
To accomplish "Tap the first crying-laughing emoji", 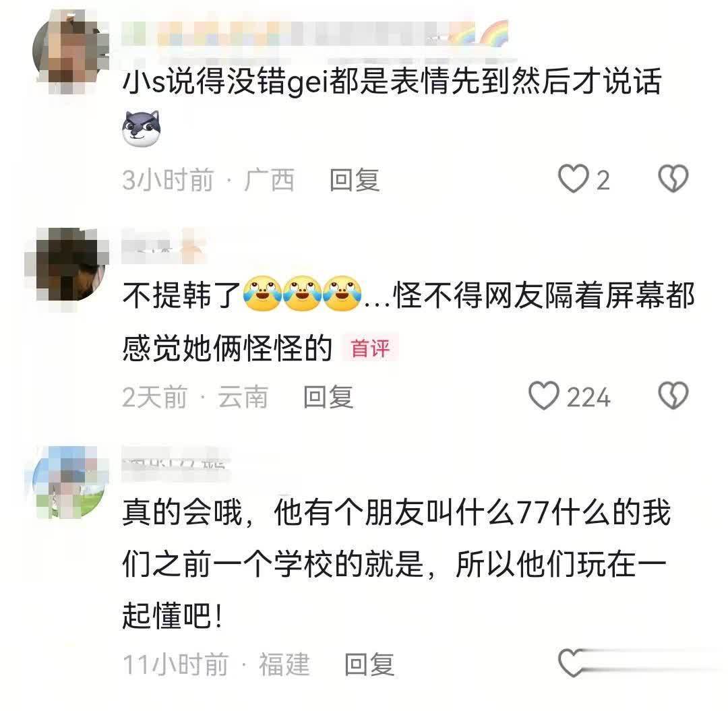I will click(x=262, y=294).
